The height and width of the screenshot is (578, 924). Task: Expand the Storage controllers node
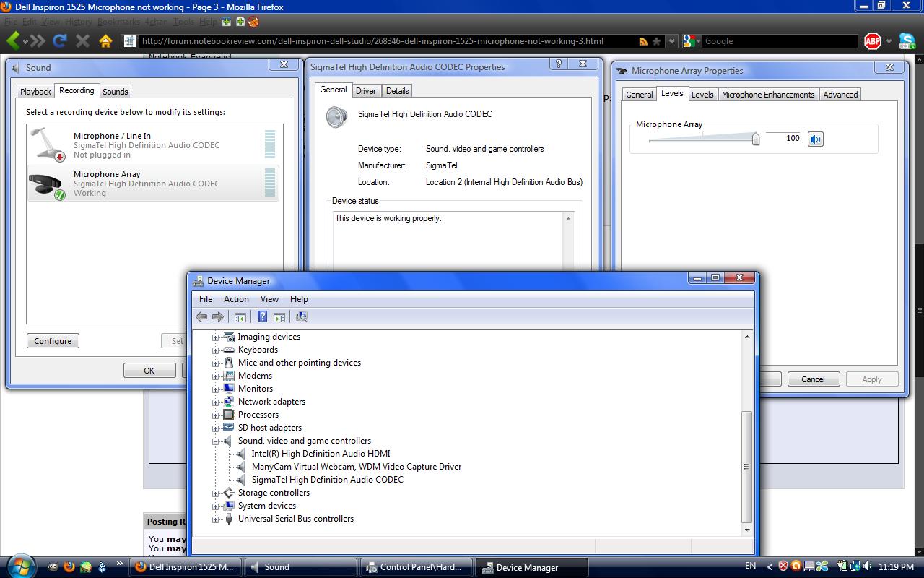click(x=215, y=493)
